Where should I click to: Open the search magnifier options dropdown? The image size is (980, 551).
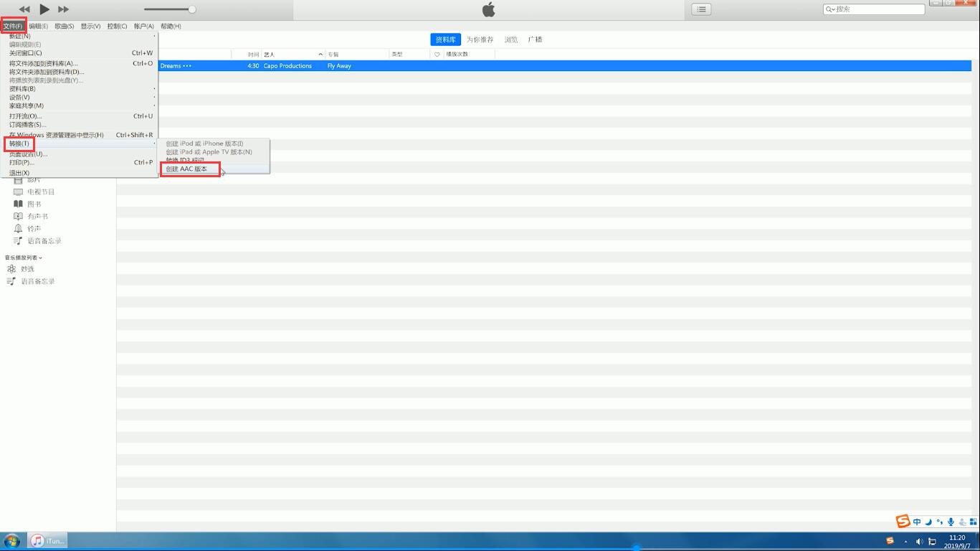coord(830,9)
